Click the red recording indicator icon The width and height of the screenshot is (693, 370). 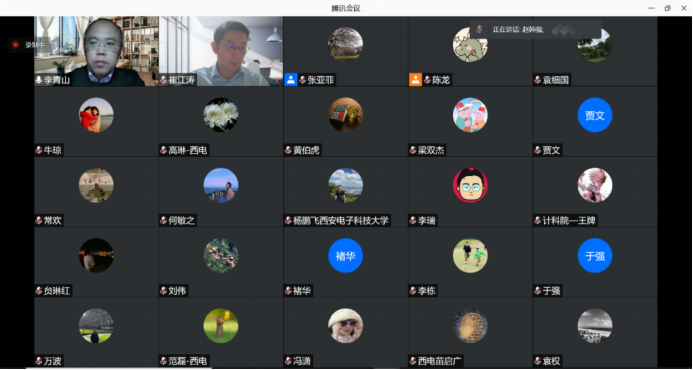tap(15, 45)
